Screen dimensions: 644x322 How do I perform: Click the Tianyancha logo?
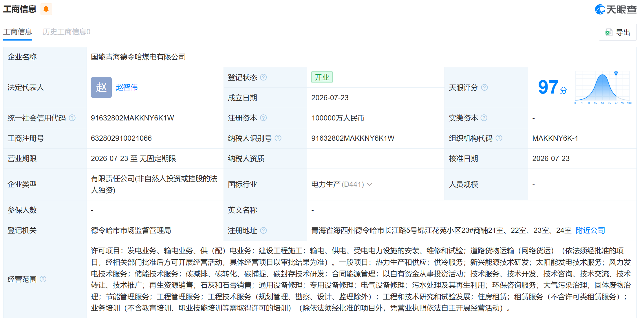[616, 10]
